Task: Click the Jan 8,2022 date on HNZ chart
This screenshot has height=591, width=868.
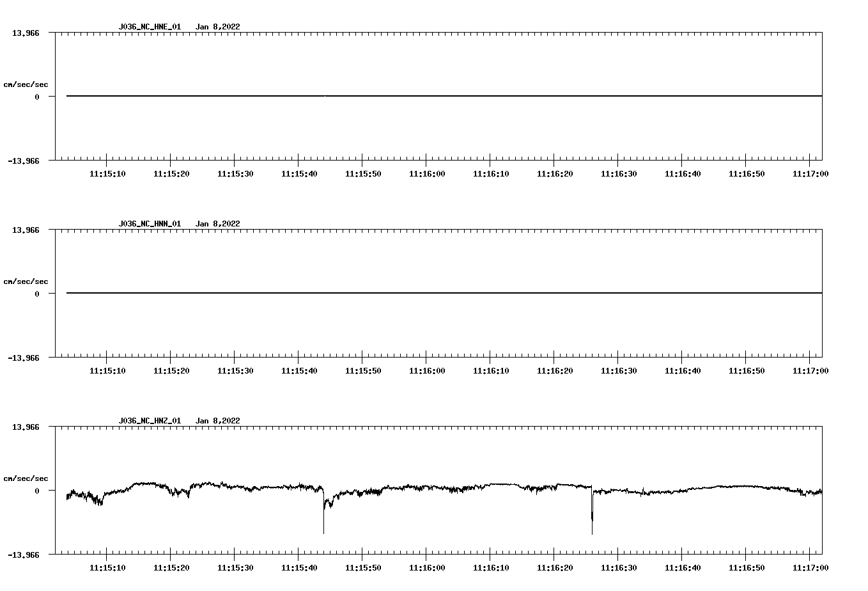Action: 217,421
